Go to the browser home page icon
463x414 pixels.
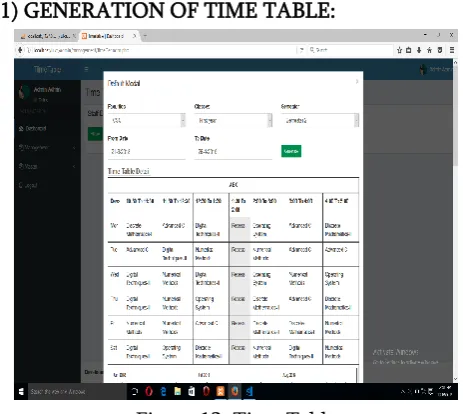point(429,50)
